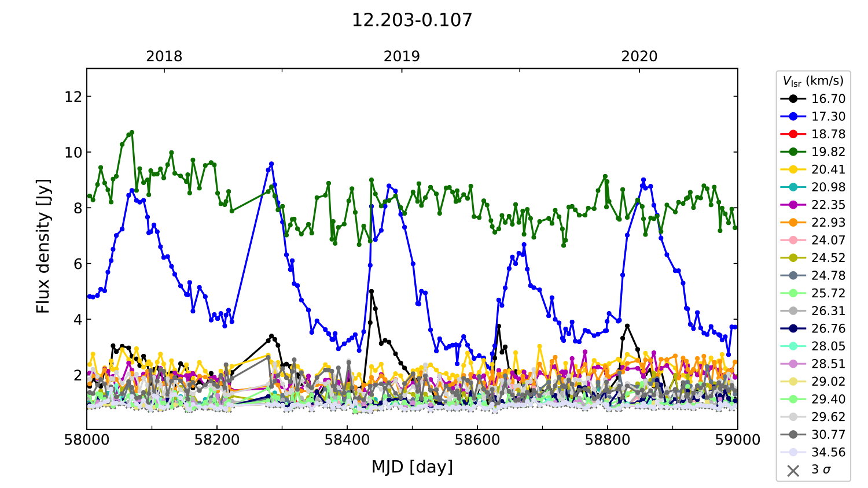This screenshot has width=868, height=488.
Task: Click the plot title 12.203-0.107
Action: 411,20
